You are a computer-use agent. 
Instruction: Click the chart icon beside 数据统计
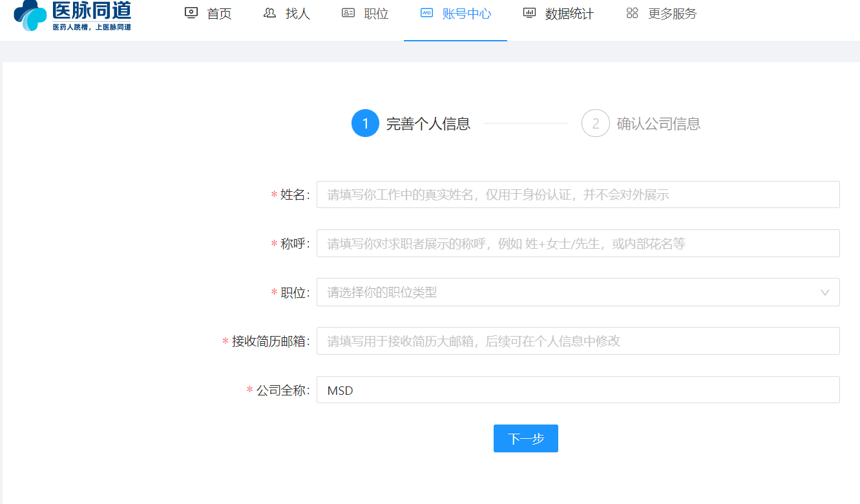tap(529, 13)
